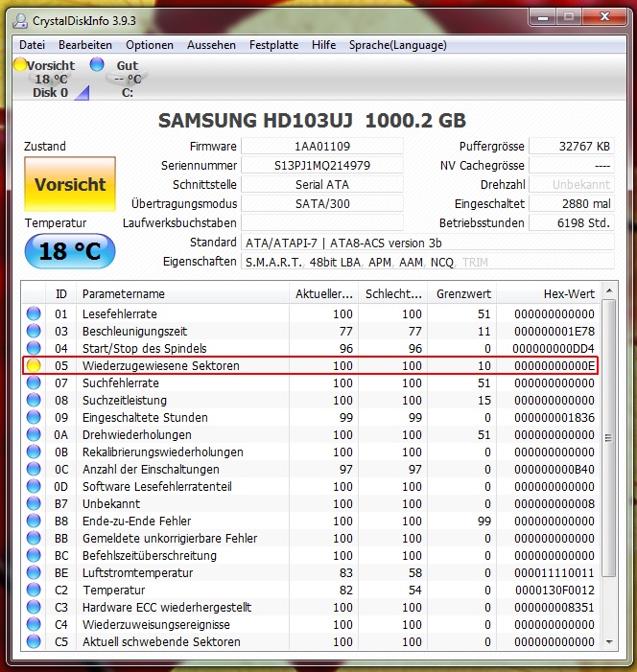Click status icon of Temperatur C2 row
This screenshot has width=637, height=672.
point(34,590)
